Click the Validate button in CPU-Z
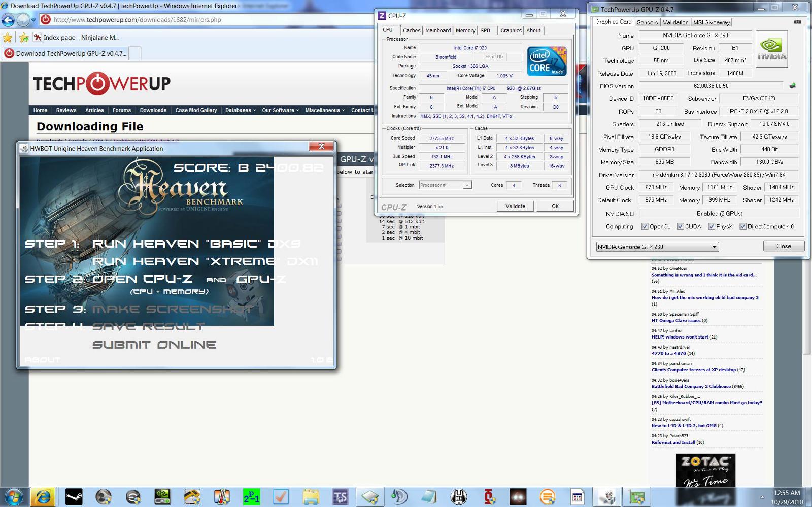The height and width of the screenshot is (507, 812). coord(515,206)
